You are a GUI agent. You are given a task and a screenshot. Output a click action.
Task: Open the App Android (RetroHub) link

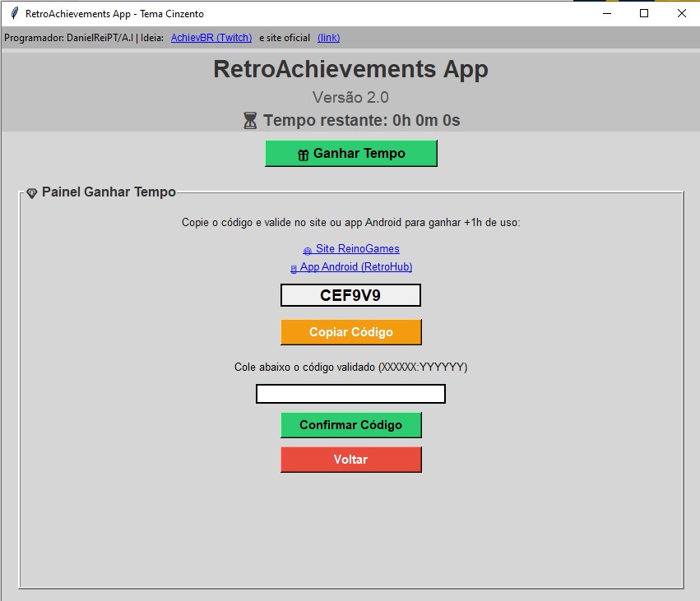click(x=356, y=267)
